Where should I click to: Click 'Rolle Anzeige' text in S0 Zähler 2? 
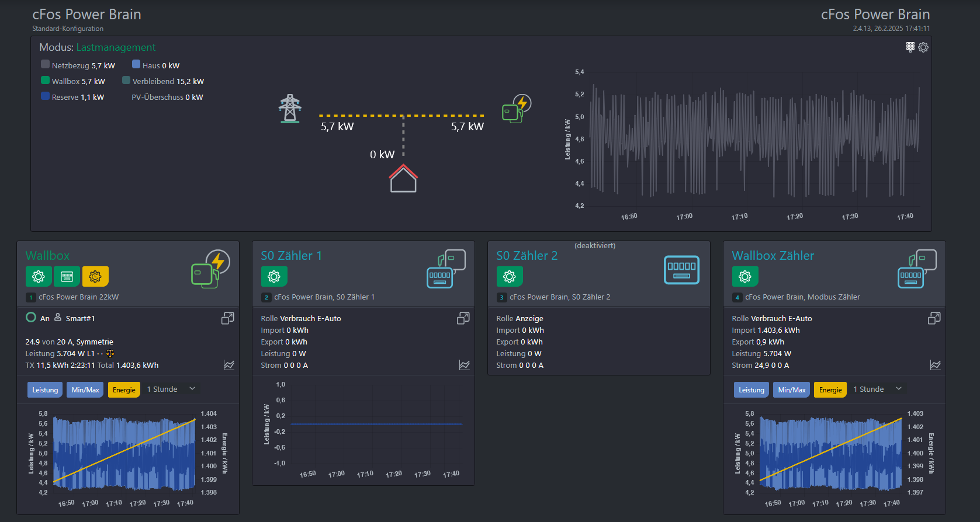click(x=520, y=318)
